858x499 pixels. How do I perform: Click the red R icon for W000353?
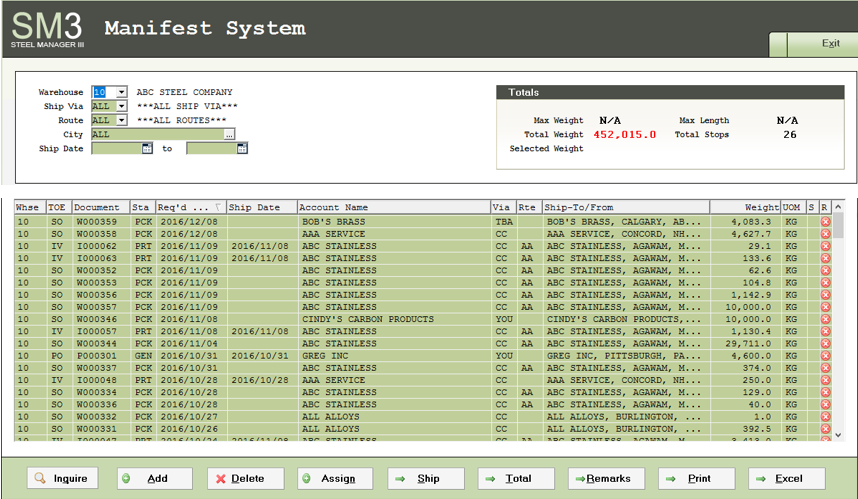(825, 282)
